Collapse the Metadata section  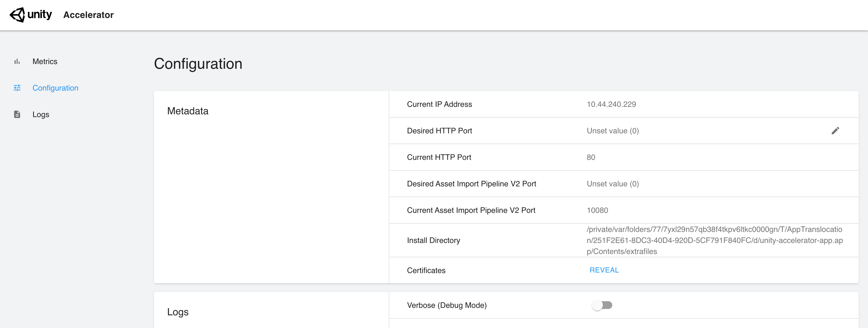[188, 110]
